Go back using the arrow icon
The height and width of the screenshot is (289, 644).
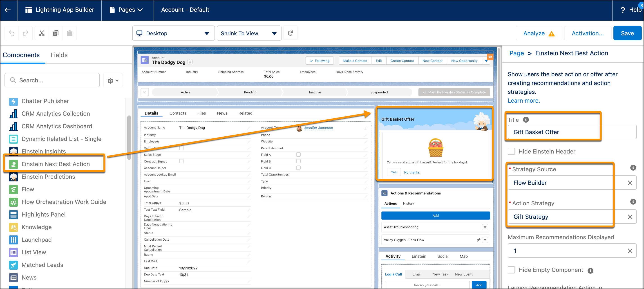(8, 10)
